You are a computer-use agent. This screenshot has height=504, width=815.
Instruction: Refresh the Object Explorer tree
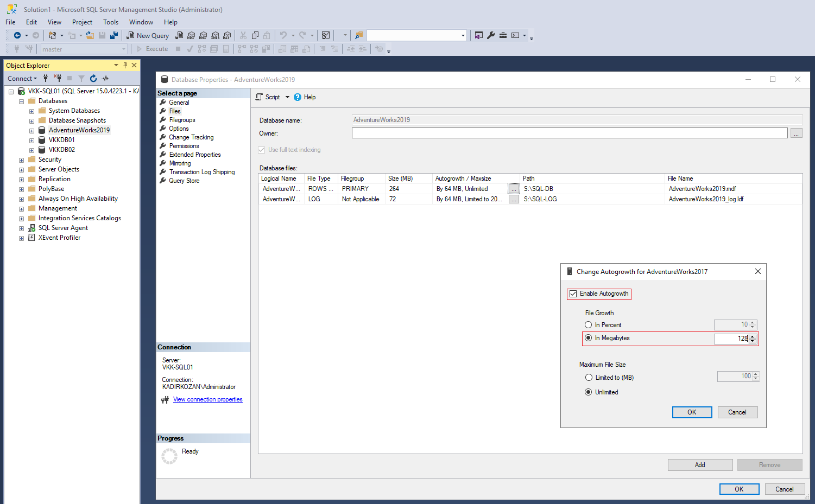(x=92, y=78)
